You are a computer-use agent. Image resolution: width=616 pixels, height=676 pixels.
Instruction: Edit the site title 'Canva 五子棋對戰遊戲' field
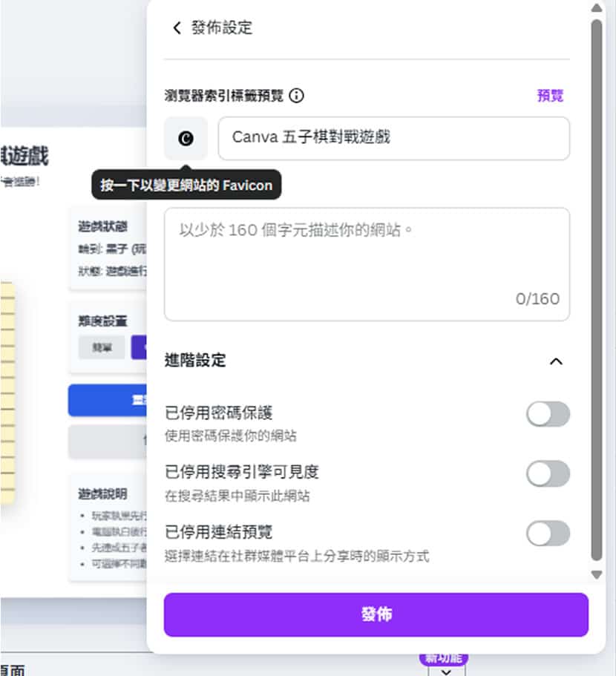click(x=393, y=138)
